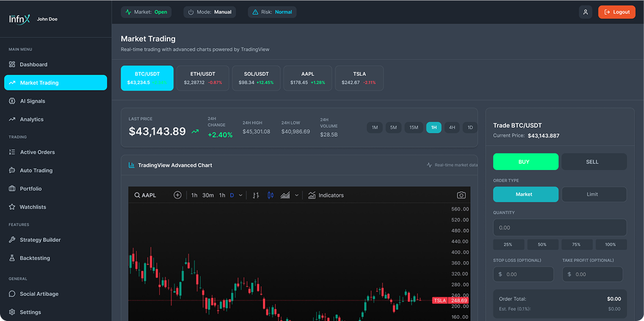
Task: Click the Logout button
Action: (x=616, y=12)
